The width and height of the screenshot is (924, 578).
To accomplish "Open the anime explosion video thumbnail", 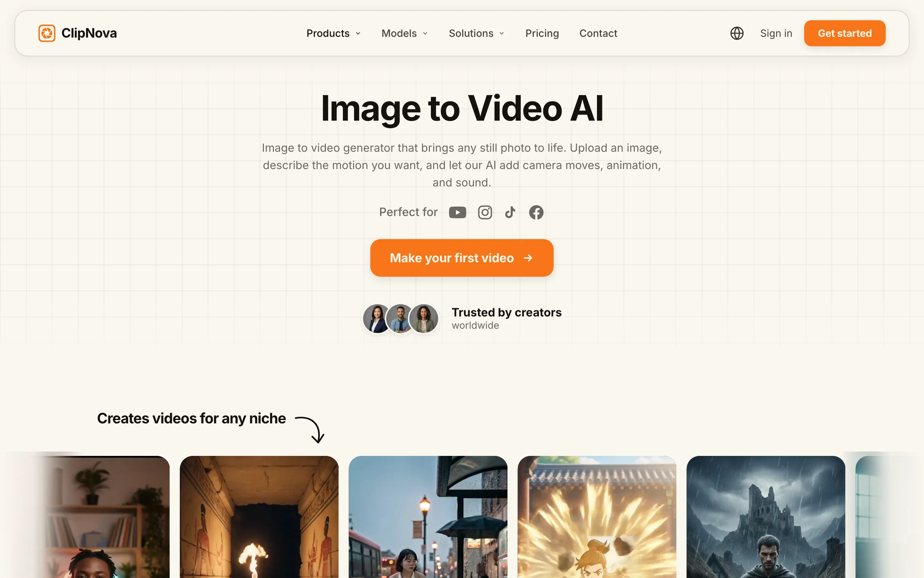I will [597, 517].
